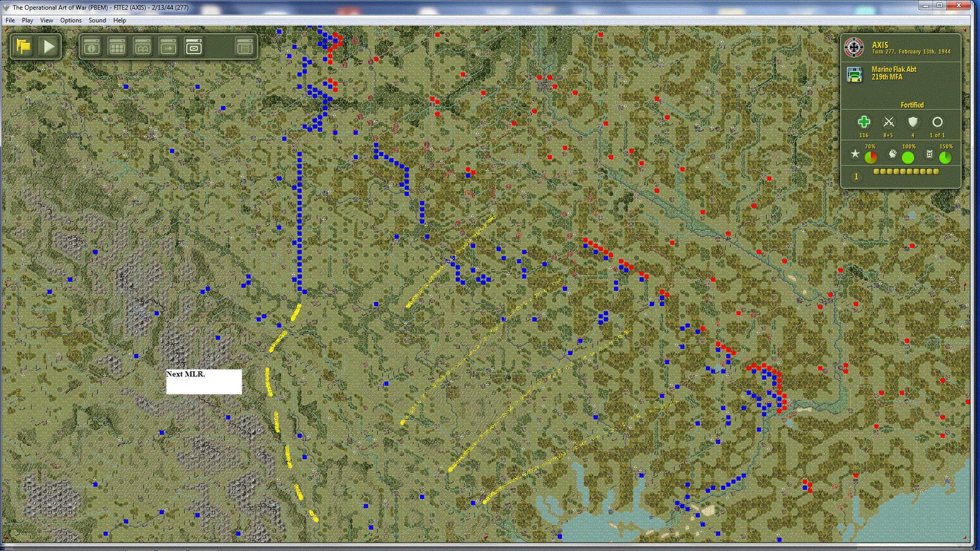Click the Axis iron cross emblem
The width and height of the screenshot is (980, 551).
(x=854, y=47)
